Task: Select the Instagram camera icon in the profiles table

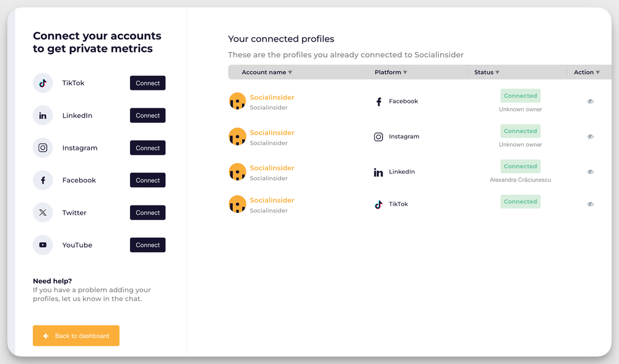Action: tap(378, 136)
